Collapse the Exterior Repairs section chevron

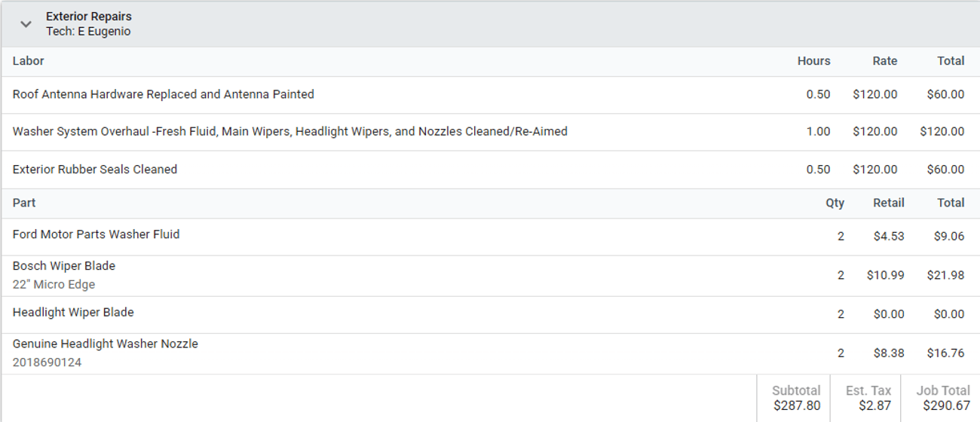click(x=26, y=24)
